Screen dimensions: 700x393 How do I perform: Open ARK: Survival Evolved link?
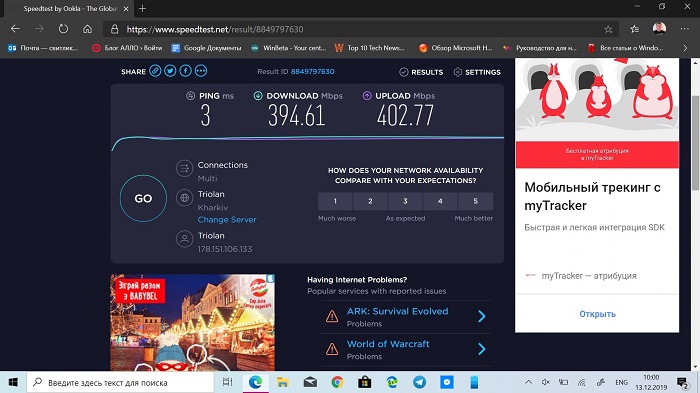[397, 311]
